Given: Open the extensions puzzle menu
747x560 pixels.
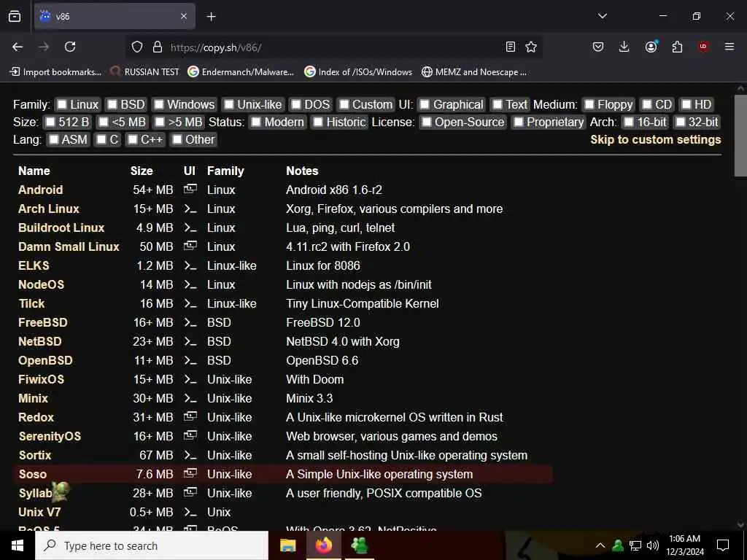Looking at the screenshot, I should point(677,47).
